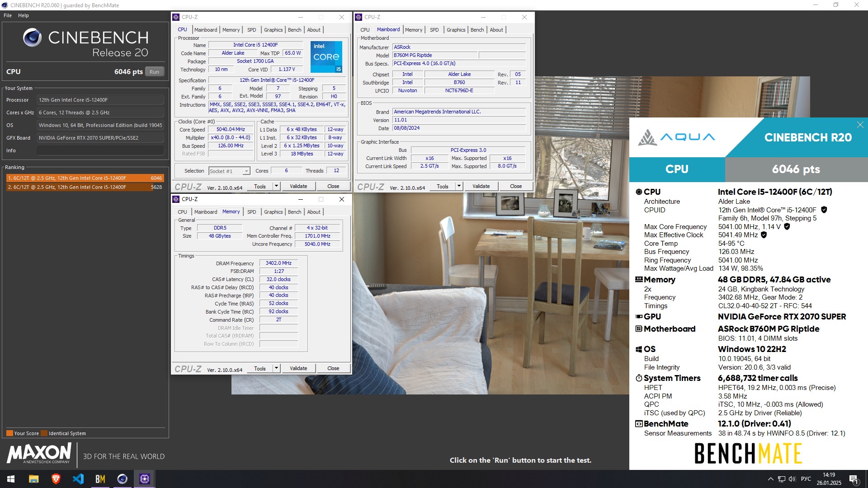Click the Info input field
The image size is (868, 488).
(x=100, y=150)
